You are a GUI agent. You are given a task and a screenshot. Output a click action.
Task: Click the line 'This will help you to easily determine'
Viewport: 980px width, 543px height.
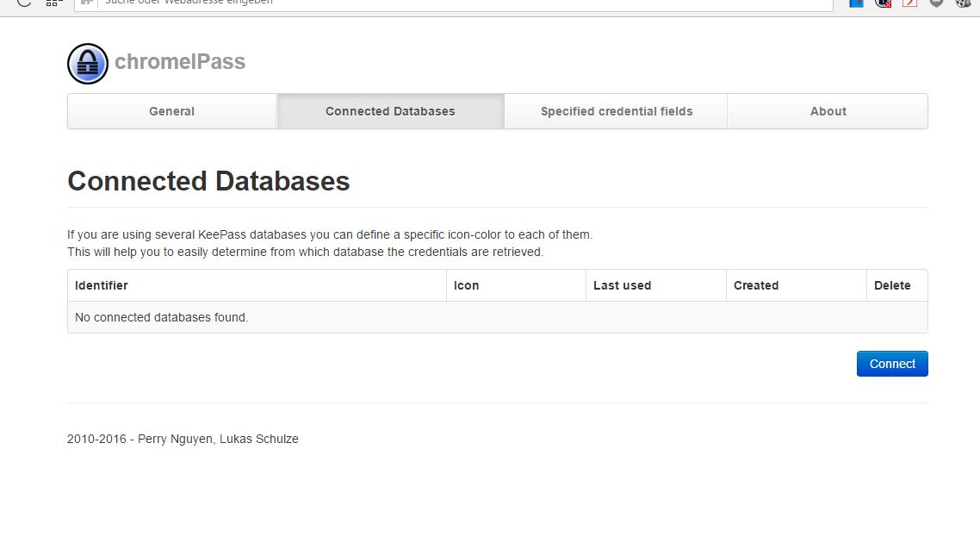click(306, 252)
